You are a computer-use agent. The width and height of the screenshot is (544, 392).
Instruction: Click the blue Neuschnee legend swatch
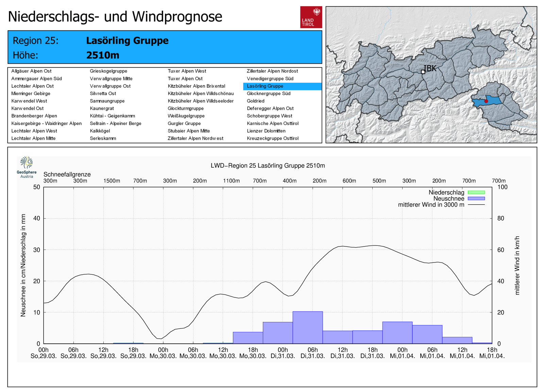pos(476,199)
